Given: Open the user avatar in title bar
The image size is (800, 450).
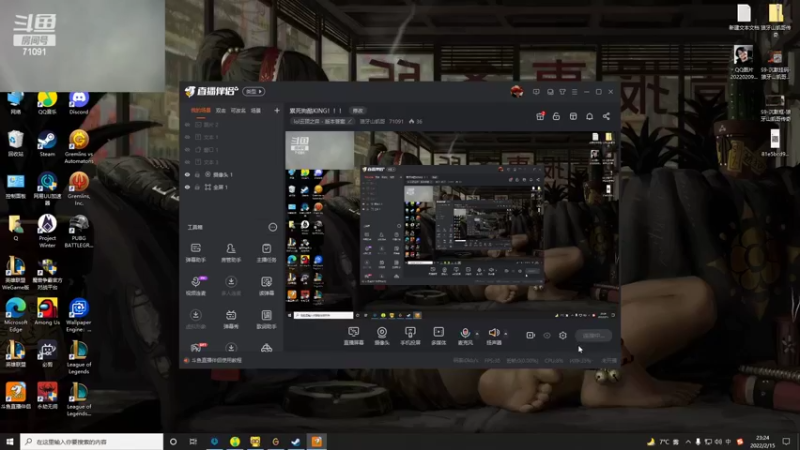Looking at the screenshot, I should [x=517, y=92].
